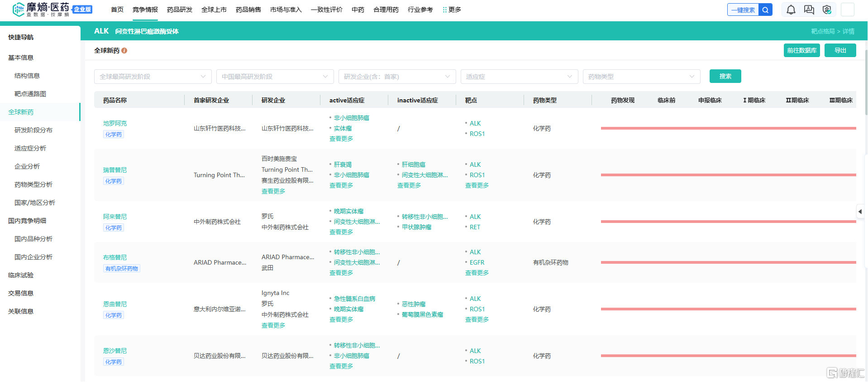Click the side panel collapse arrow
The width and height of the screenshot is (868, 382).
point(860,211)
